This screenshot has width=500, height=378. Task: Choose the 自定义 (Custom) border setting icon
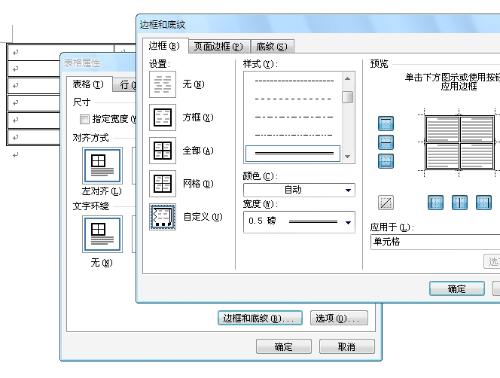pyautogui.click(x=162, y=217)
